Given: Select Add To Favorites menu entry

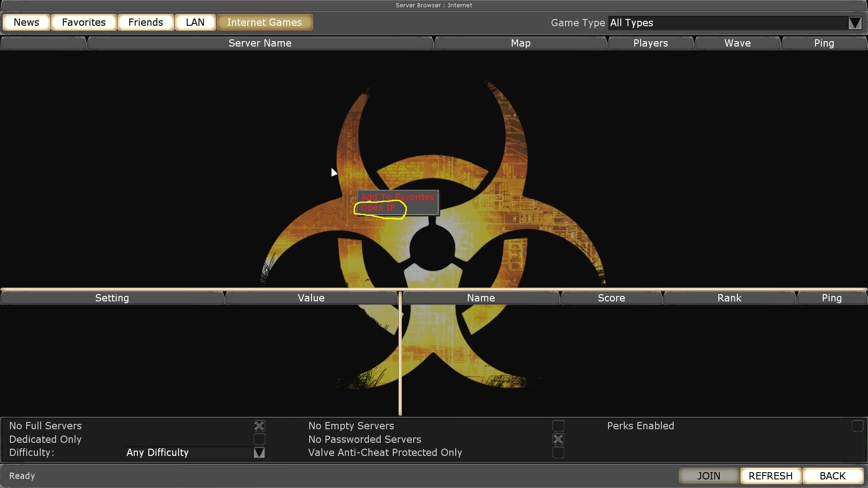Looking at the screenshot, I should click(397, 197).
